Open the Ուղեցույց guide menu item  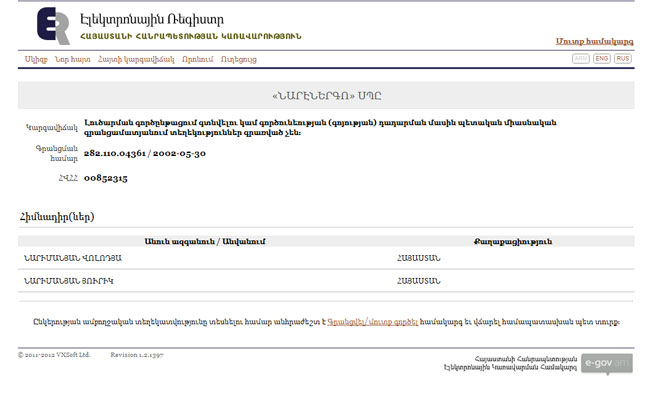239,59
